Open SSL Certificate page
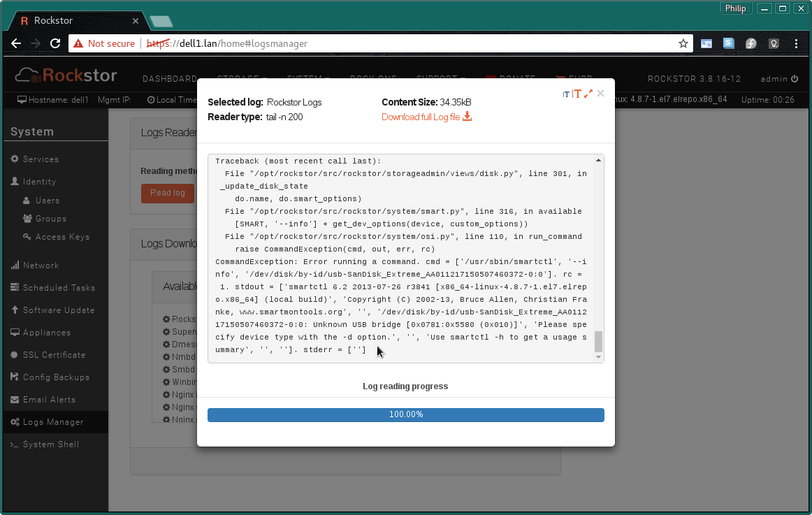This screenshot has width=812, height=515. 48,355
